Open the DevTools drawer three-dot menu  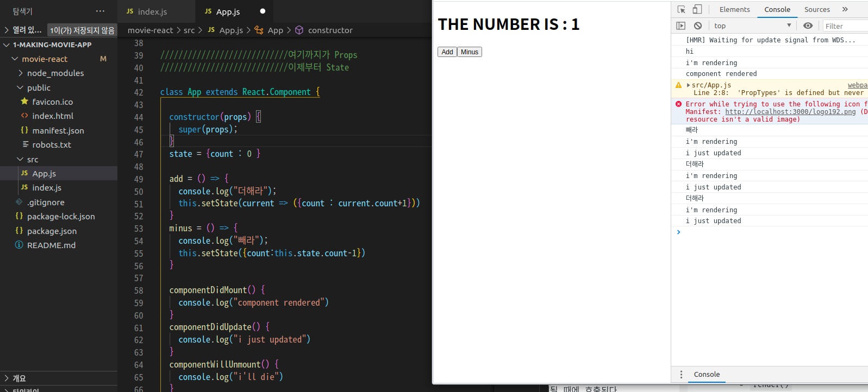point(681,375)
